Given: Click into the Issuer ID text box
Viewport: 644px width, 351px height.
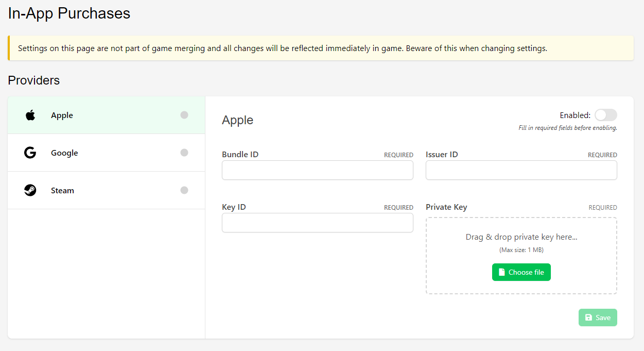Looking at the screenshot, I should coord(521,170).
